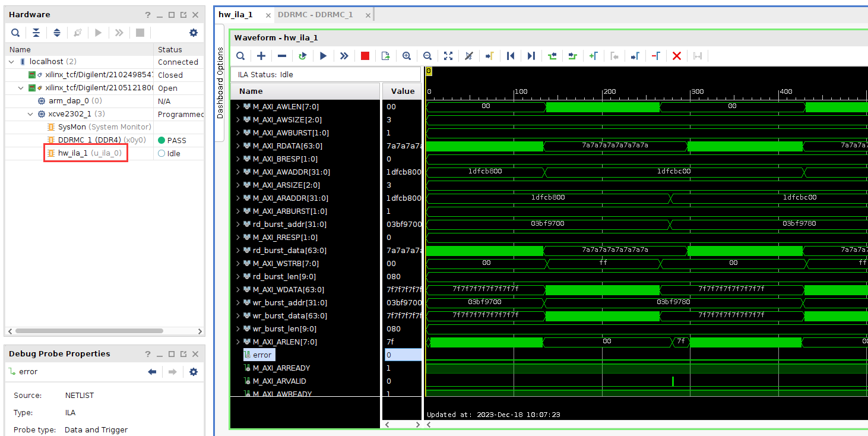Toggle auto re-trigger icon in waveform toolbar
The width and height of the screenshot is (868, 436).
[x=303, y=56]
